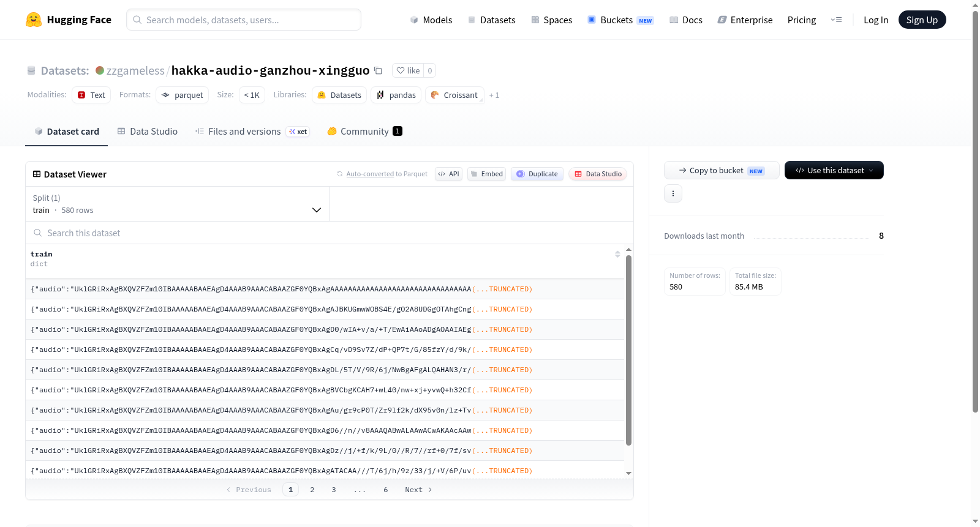Open the red Data Studio button

[598, 174]
